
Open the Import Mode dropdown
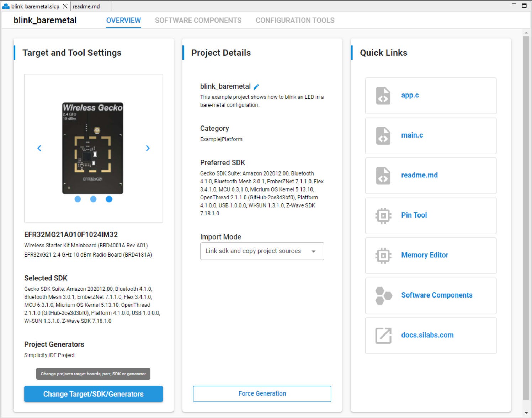coord(313,251)
